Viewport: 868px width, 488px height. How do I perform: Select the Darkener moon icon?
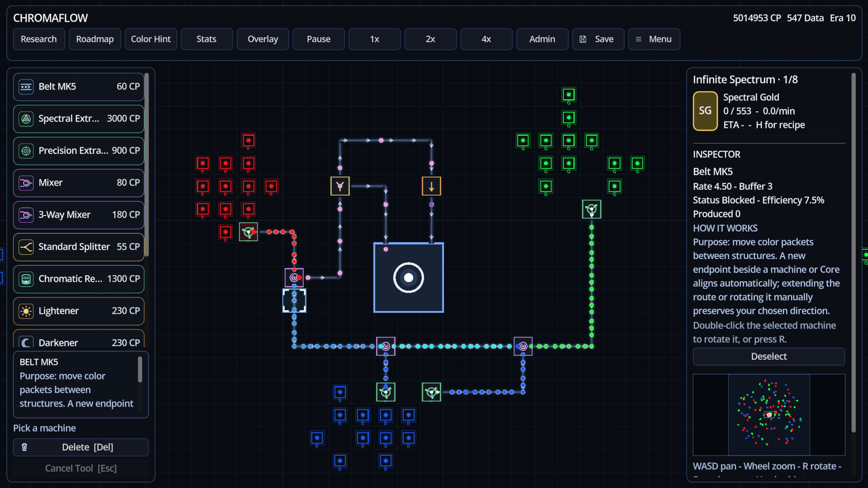26,342
